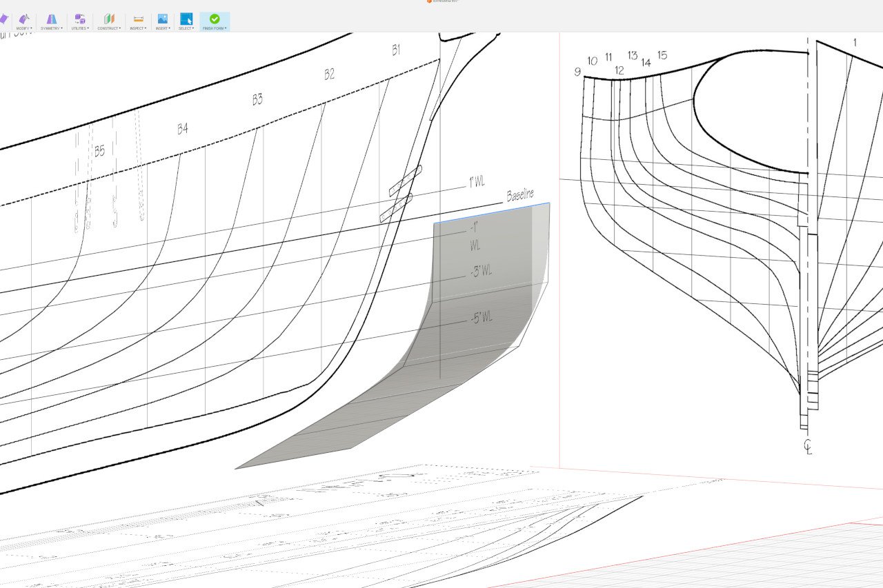Select the blue top edge of the form
The height and width of the screenshot is (588, 883).
point(492,213)
